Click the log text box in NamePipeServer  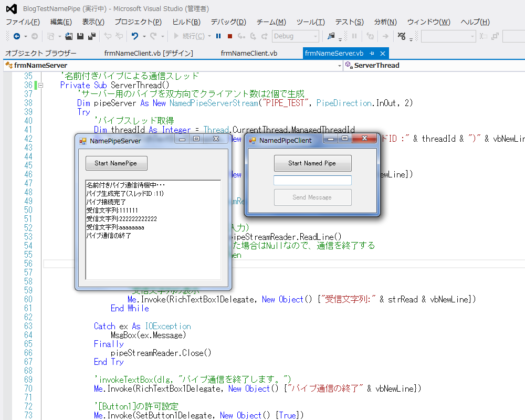[x=153, y=230]
